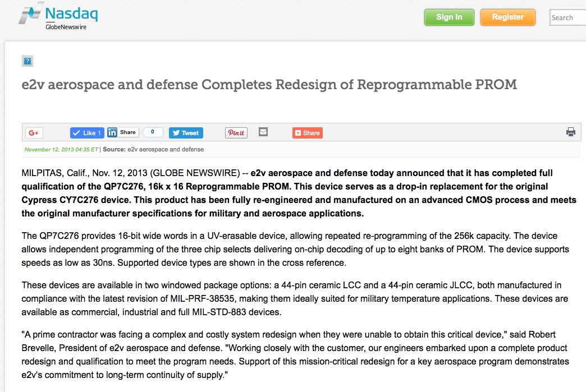This screenshot has height=392, width=586.
Task: Open the Nasdaq GlobeNewswire home logo
Action: coord(58,16)
